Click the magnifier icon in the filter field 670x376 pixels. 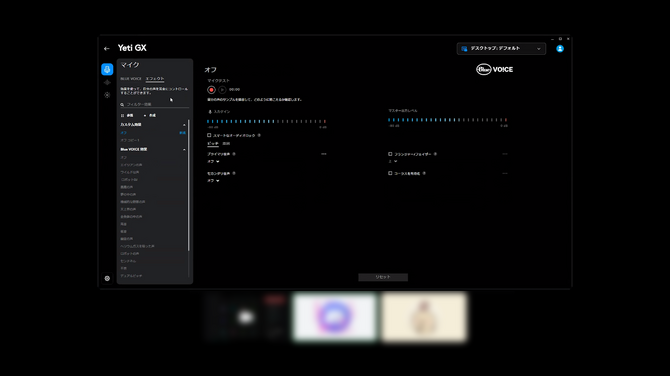pyautogui.click(x=122, y=105)
